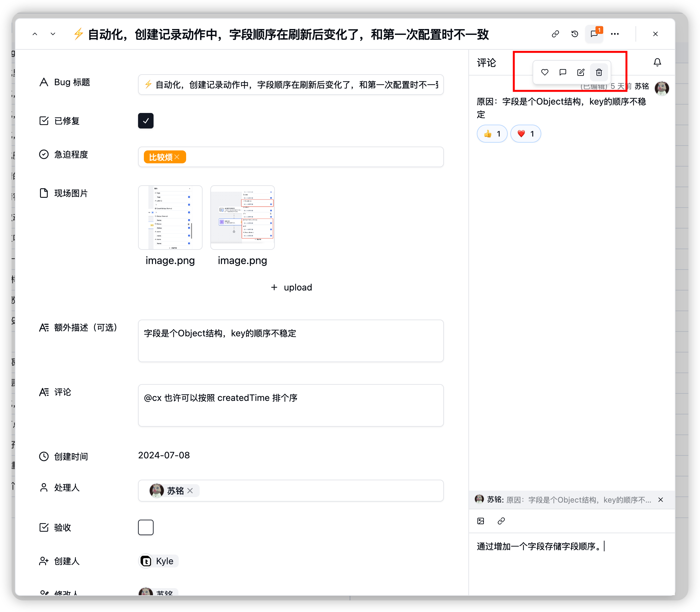
Task: Open more options ellipsis menu
Action: [615, 34]
